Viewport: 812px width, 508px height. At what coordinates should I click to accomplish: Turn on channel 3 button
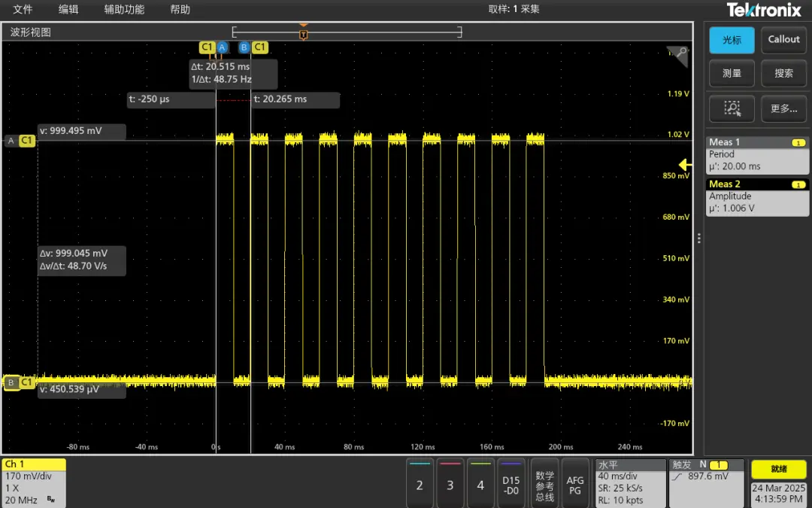[x=450, y=484]
